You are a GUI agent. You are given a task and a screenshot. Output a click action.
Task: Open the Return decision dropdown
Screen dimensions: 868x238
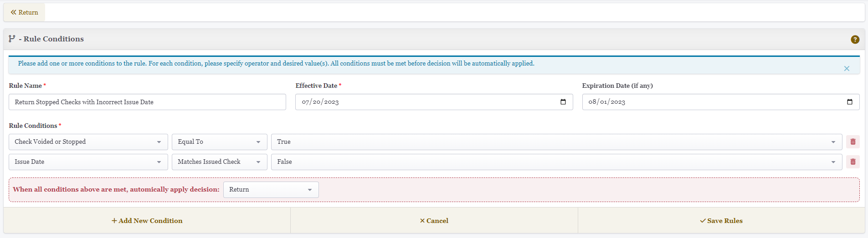[271, 190]
